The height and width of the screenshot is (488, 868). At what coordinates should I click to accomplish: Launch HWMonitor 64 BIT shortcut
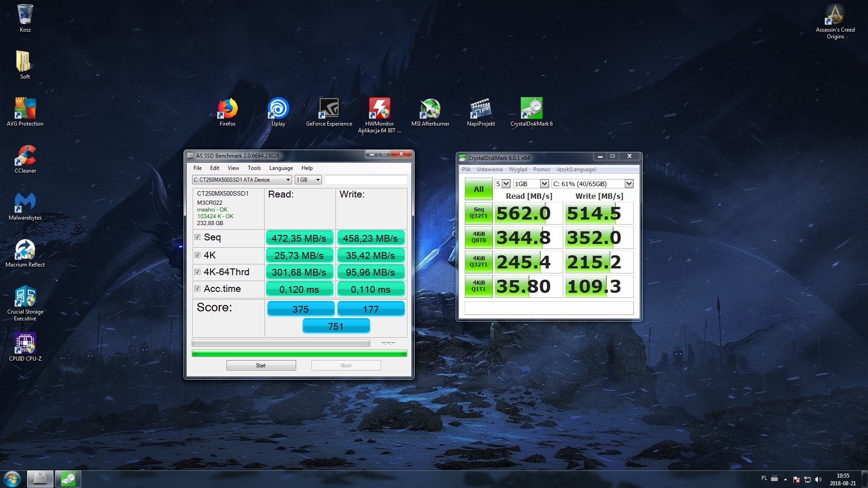379,115
